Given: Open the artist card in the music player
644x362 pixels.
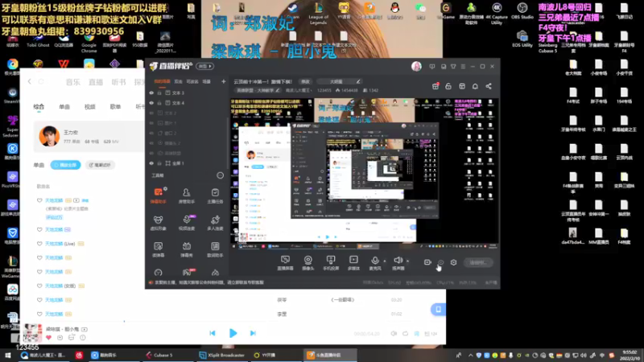Looking at the screenshot, I should pyautogui.click(x=89, y=136).
